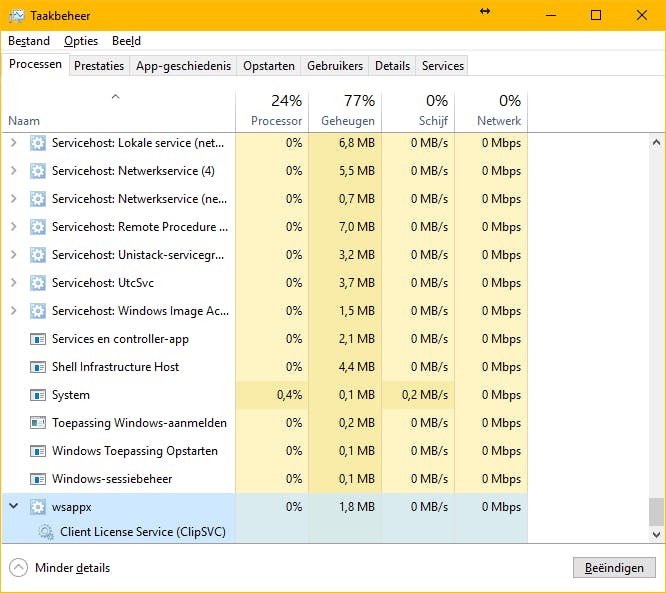Expand Servicehost: Remote Procedure Call group

(14, 227)
